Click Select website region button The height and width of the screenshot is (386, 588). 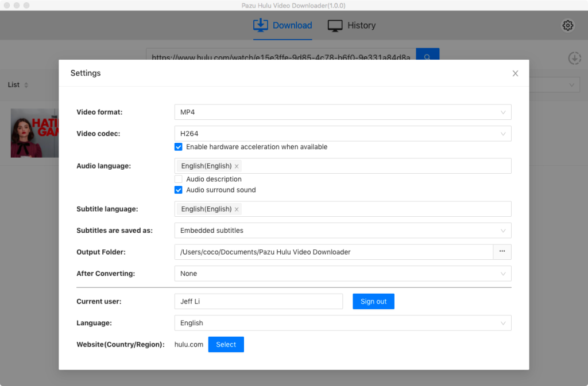pos(226,345)
